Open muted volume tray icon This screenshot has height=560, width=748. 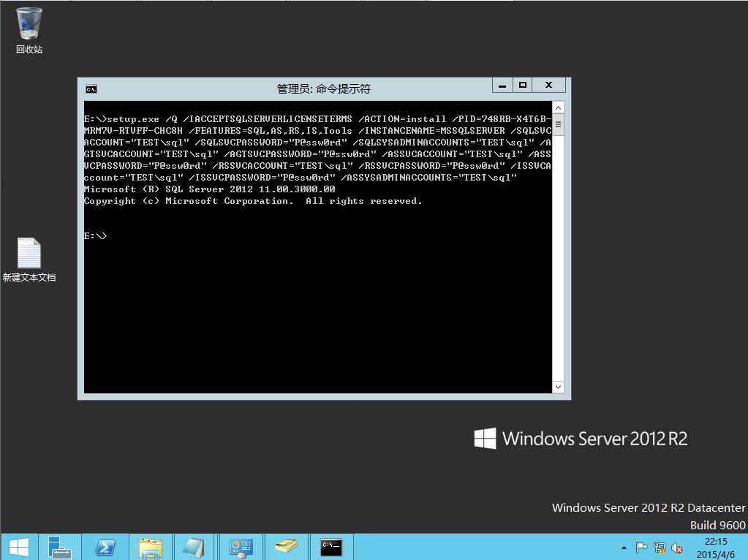(676, 548)
